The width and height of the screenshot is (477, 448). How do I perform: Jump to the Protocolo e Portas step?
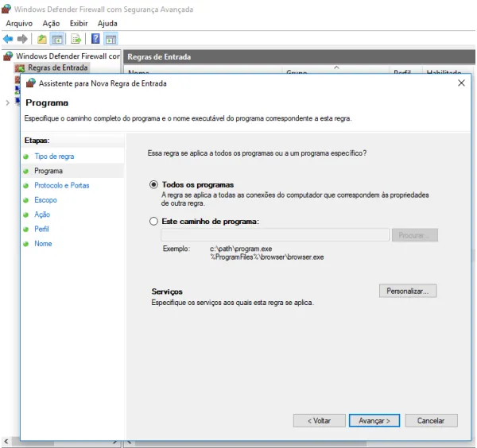point(62,185)
